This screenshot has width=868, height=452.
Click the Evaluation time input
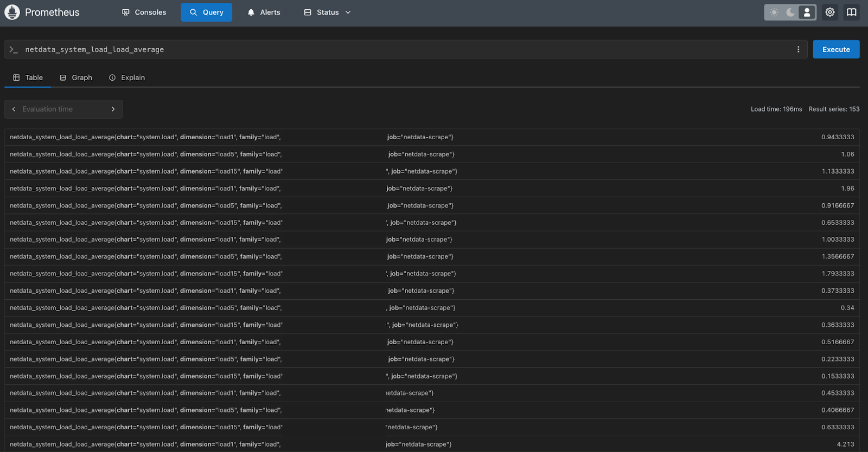pyautogui.click(x=63, y=109)
